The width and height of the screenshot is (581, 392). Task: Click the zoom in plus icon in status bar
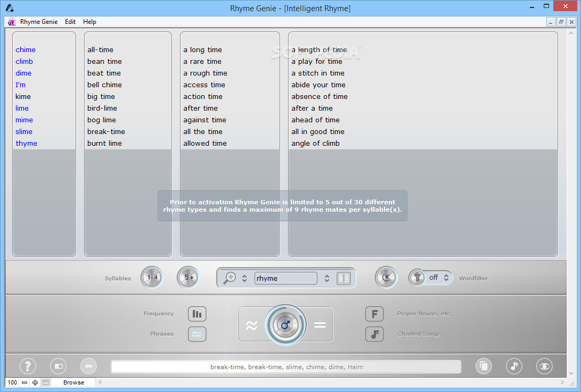click(x=35, y=382)
